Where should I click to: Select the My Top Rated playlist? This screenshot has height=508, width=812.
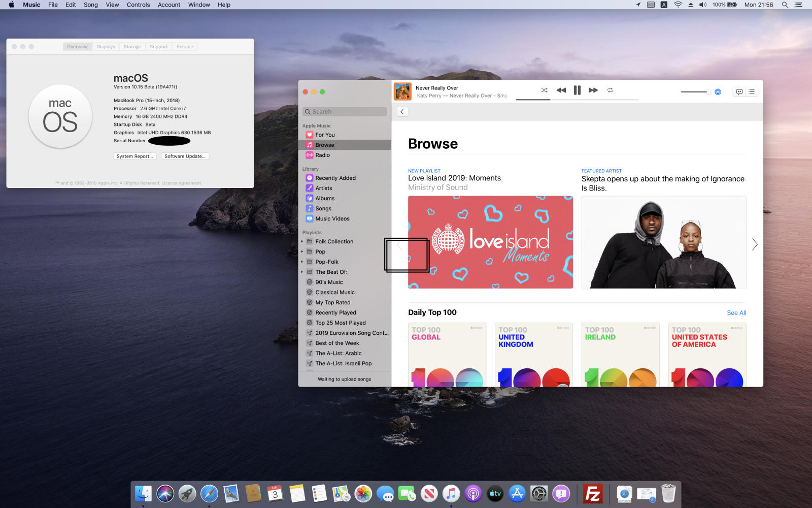point(345,303)
